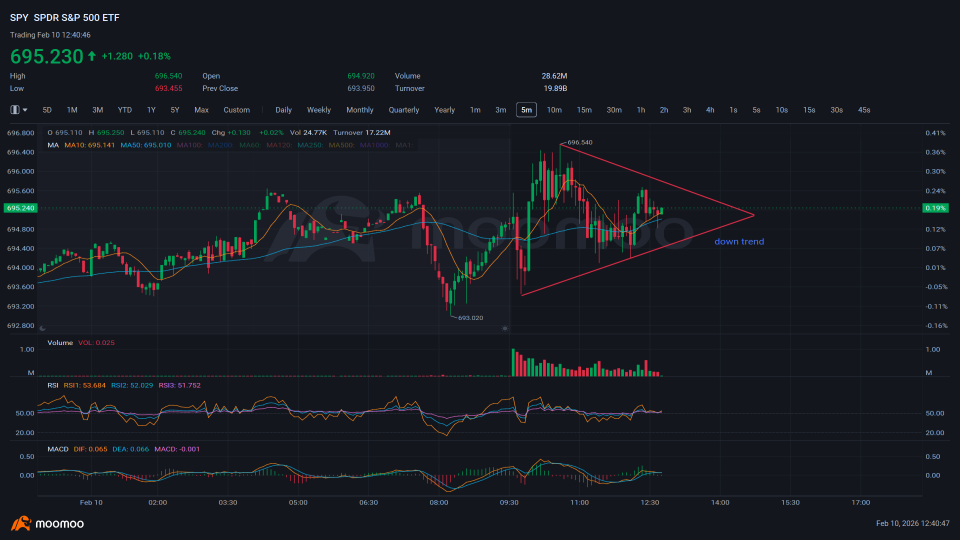
Task: Click the green 695.240 current price tag
Action: click(20, 208)
